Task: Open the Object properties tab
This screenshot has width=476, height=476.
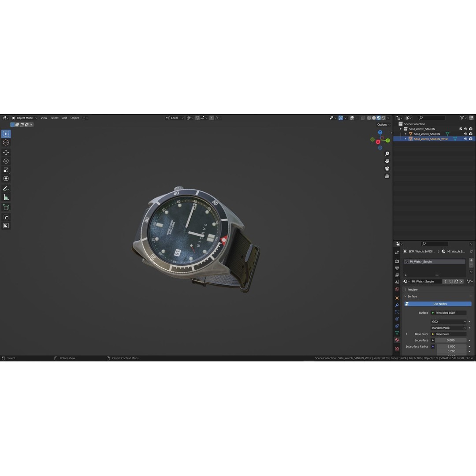Action: point(397,298)
